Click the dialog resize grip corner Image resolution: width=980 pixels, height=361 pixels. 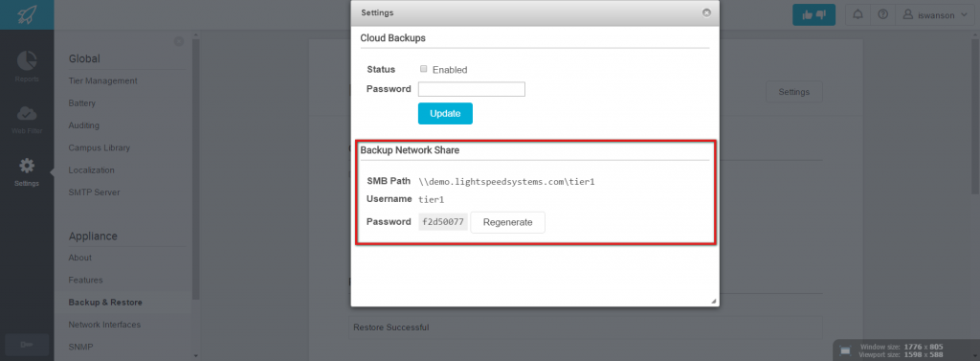pos(713,301)
